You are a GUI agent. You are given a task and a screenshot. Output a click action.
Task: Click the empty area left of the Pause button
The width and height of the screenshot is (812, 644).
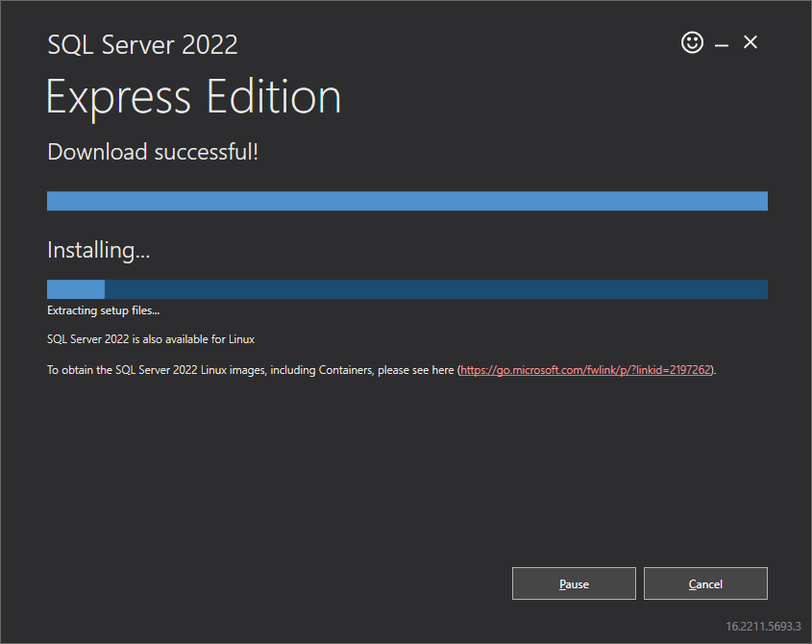click(x=269, y=583)
